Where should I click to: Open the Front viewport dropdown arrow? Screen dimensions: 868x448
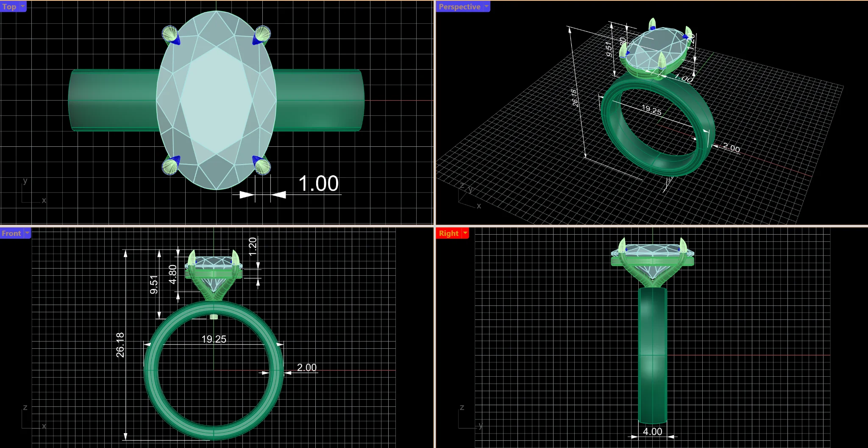tap(27, 233)
